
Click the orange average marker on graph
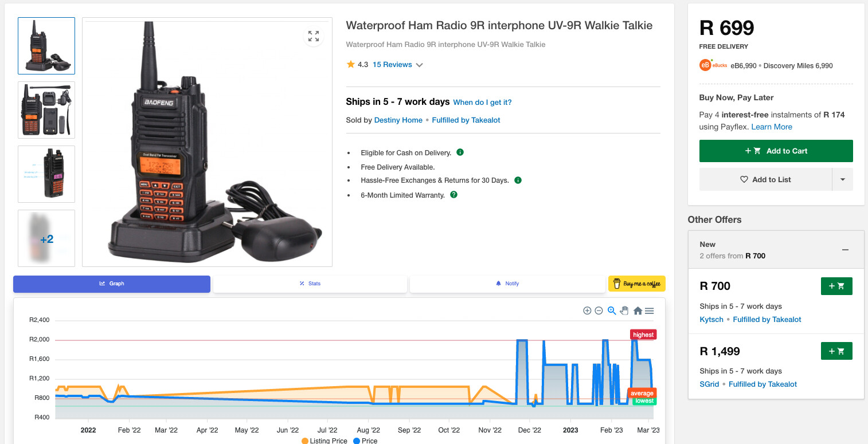642,393
